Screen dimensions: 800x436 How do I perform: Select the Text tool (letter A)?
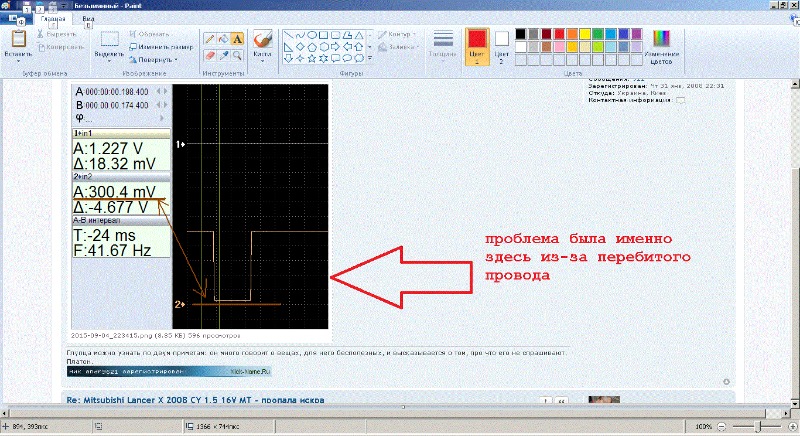[x=239, y=38]
